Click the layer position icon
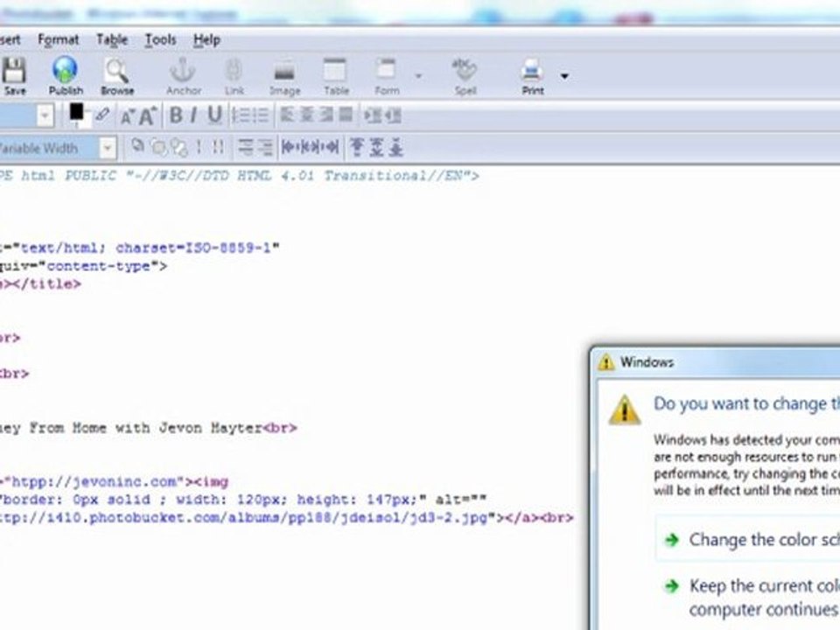The width and height of the screenshot is (840, 630). tap(137, 146)
